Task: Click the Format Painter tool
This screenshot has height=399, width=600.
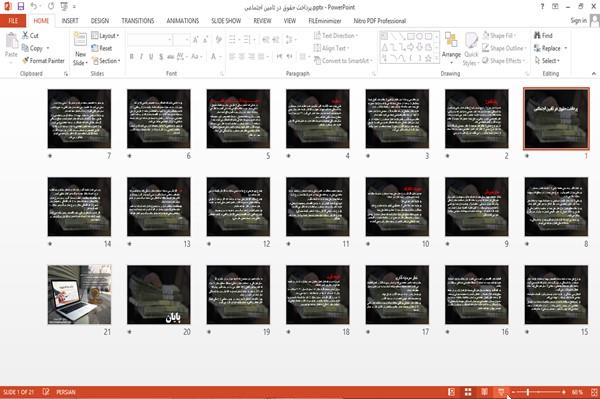Action: point(43,61)
